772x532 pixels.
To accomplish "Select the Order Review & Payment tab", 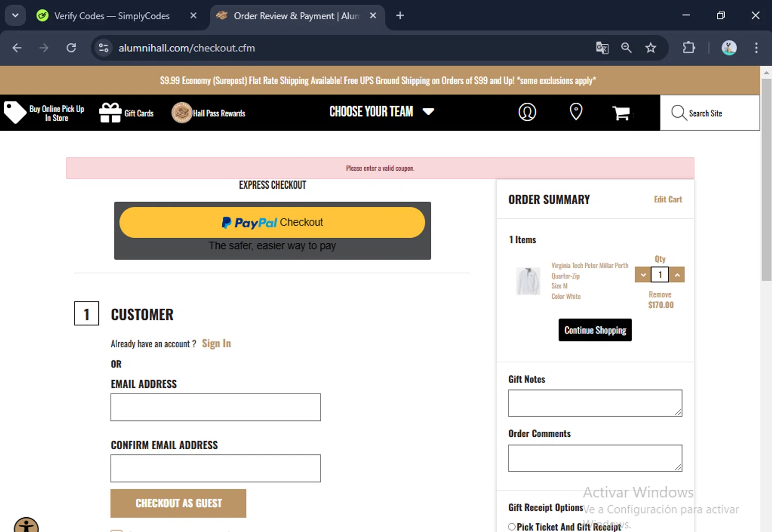I will click(297, 16).
